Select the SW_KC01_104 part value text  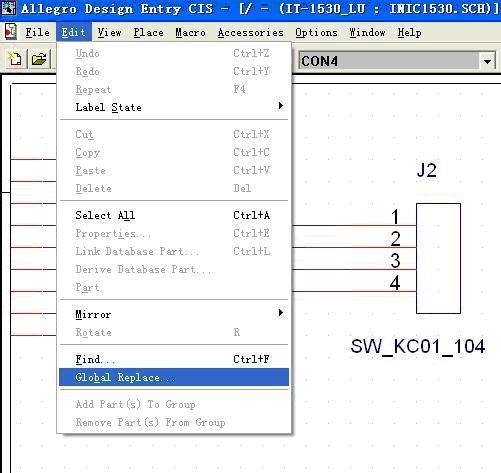[418, 346]
